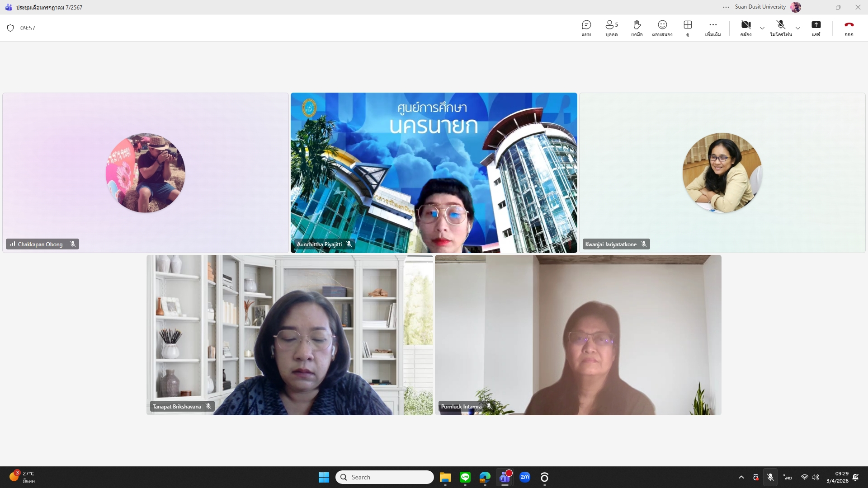Open the reactions smiley menu
The height and width of the screenshot is (488, 868).
point(662,28)
